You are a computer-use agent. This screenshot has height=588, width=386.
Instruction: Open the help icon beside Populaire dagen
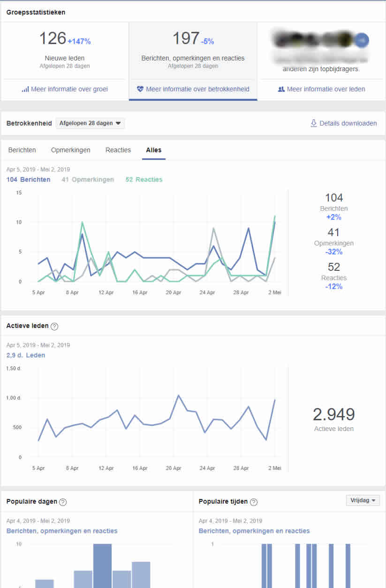point(63,502)
